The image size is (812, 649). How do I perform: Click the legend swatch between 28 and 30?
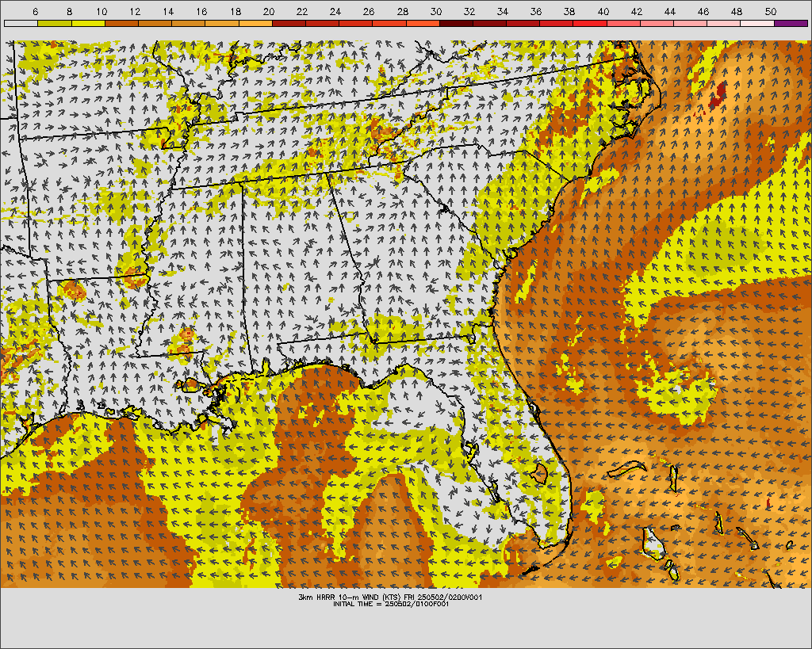coord(423,23)
